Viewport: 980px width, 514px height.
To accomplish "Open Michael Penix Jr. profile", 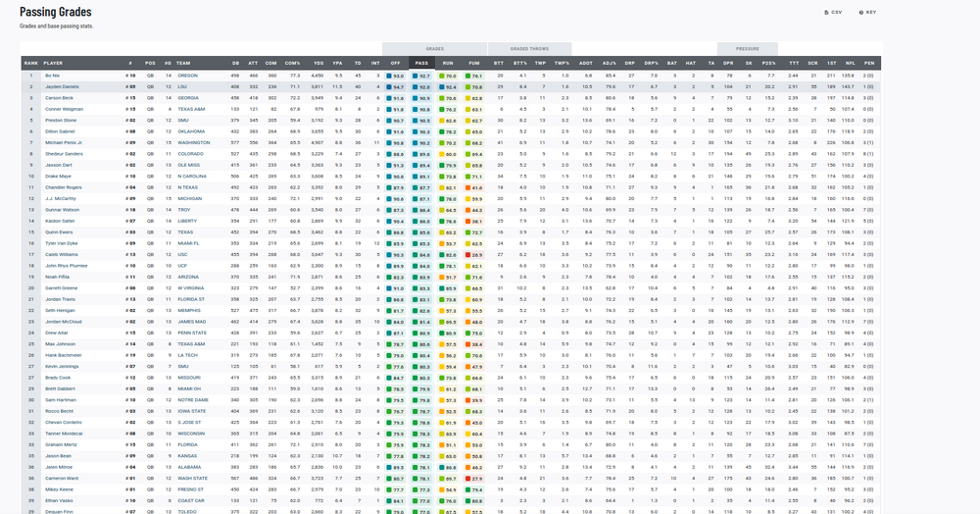I will tap(65, 142).
